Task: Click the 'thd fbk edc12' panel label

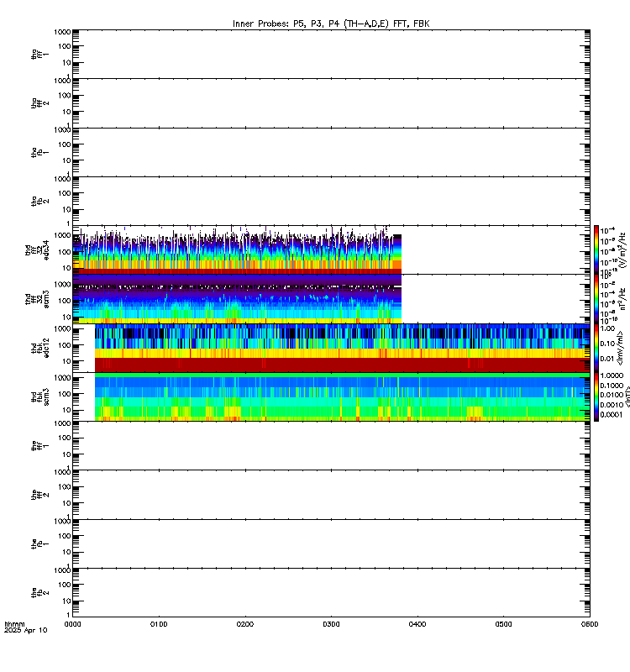Action: pyautogui.click(x=40, y=348)
